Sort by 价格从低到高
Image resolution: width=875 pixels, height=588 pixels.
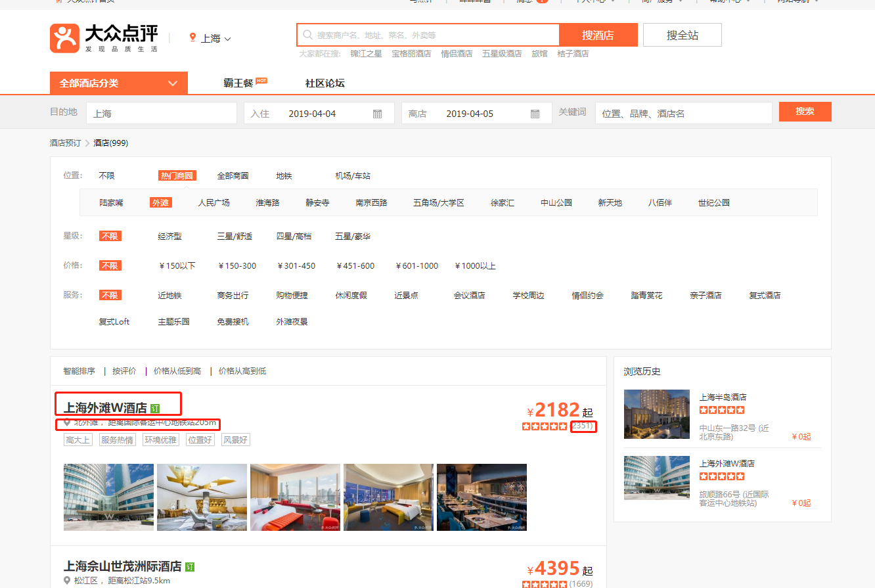point(177,371)
